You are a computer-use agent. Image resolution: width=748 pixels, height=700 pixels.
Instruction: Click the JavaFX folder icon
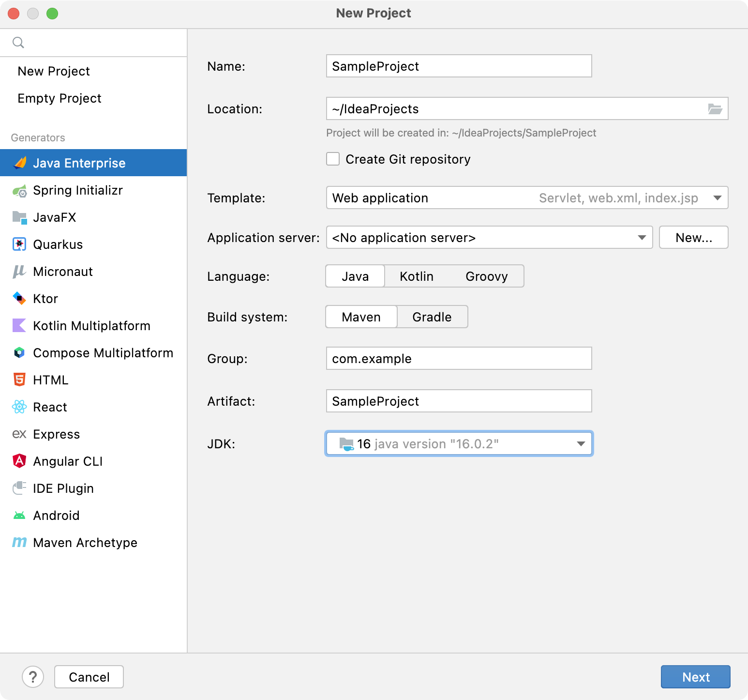(x=20, y=217)
